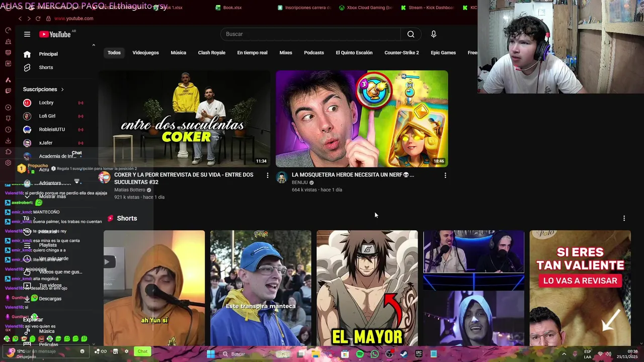
Task: Open WhatsApp from the taskbar
Action: click(x=374, y=354)
